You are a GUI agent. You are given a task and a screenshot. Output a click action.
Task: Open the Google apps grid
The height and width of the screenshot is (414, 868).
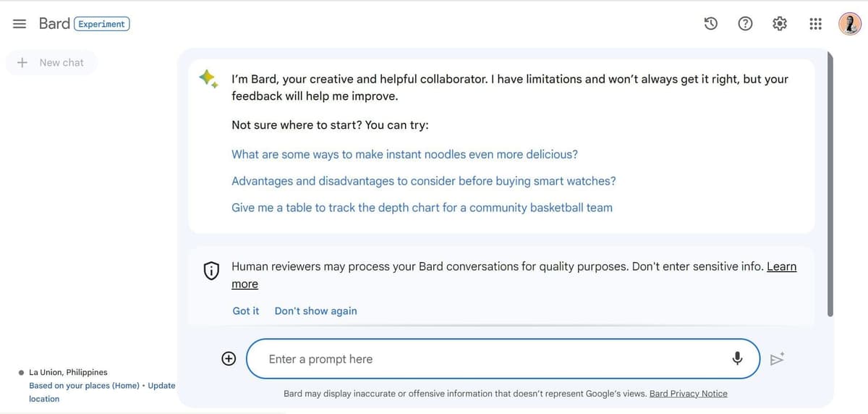click(x=815, y=24)
